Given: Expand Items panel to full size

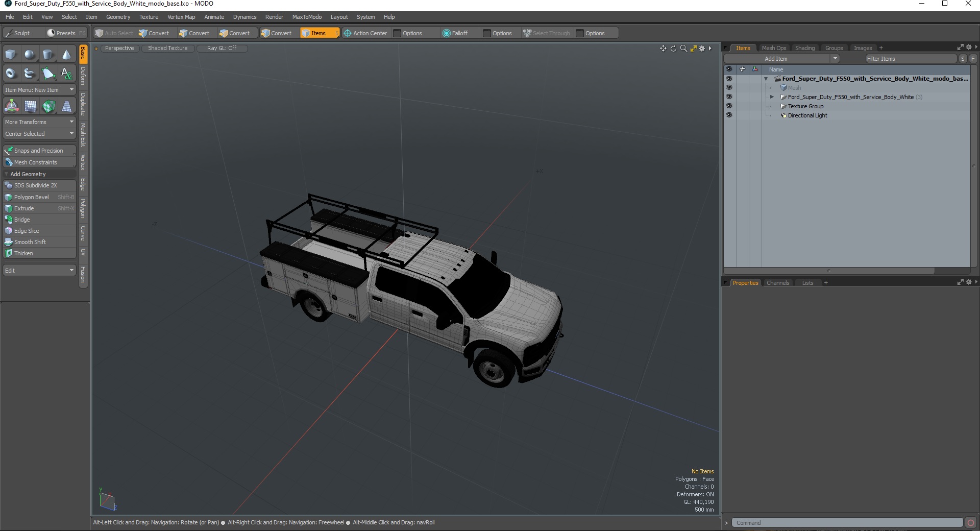Looking at the screenshot, I should coord(960,47).
